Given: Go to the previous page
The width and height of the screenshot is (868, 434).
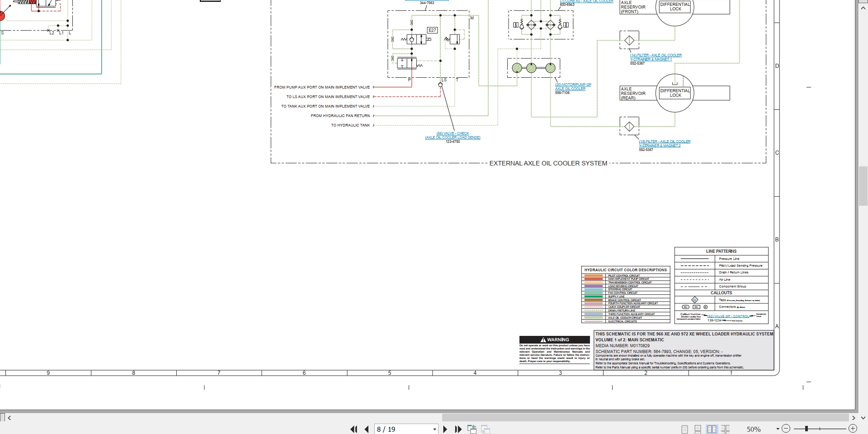Looking at the screenshot, I should pos(367,429).
